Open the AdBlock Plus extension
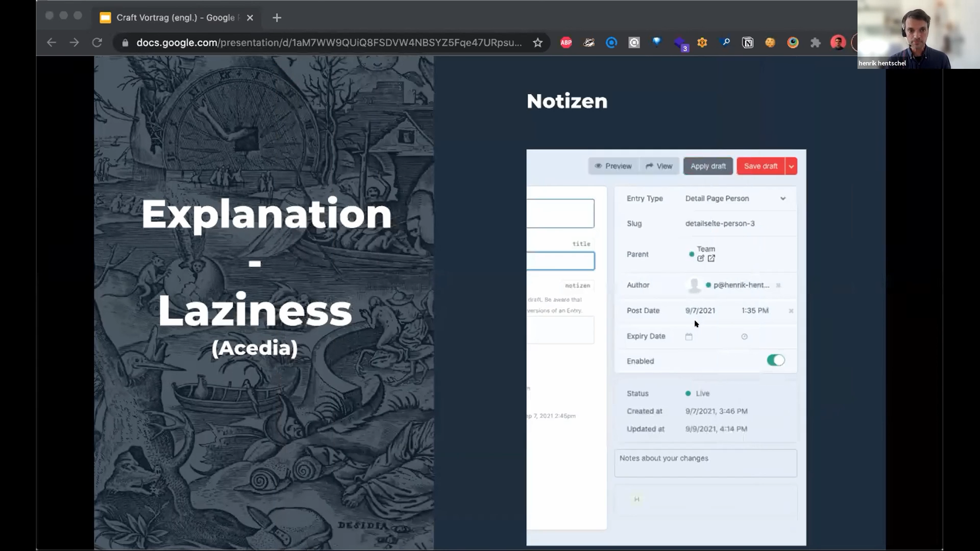 [566, 43]
